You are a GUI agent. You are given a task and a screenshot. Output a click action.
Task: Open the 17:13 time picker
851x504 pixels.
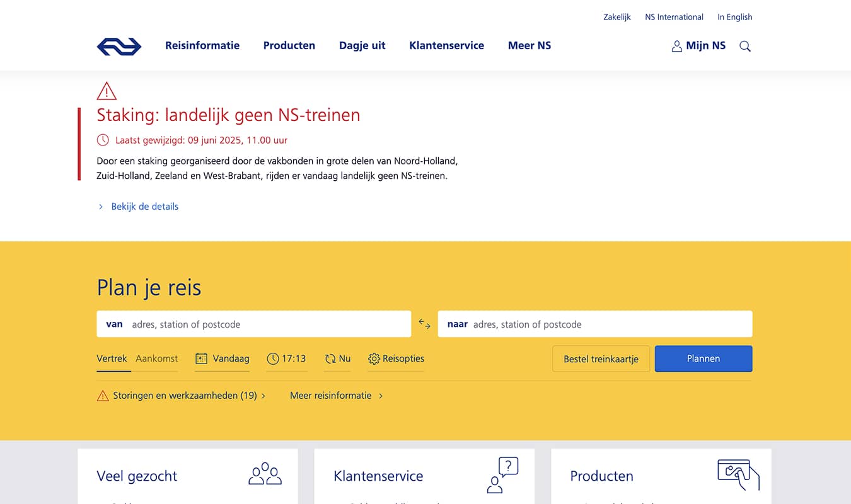coord(287,358)
